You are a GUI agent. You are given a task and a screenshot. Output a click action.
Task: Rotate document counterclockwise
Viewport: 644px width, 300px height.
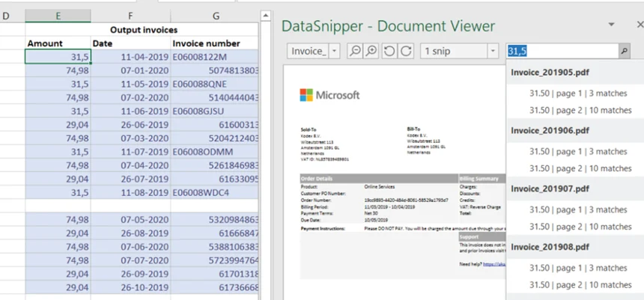(x=389, y=51)
